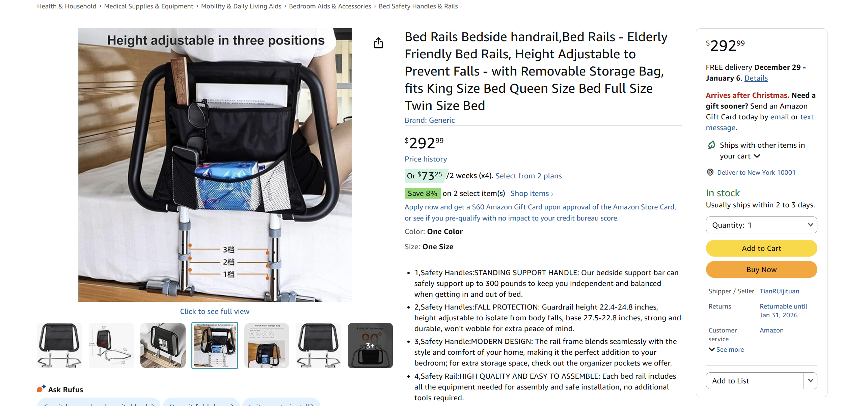Click to see full view of image
868x406 pixels.
pyautogui.click(x=215, y=311)
